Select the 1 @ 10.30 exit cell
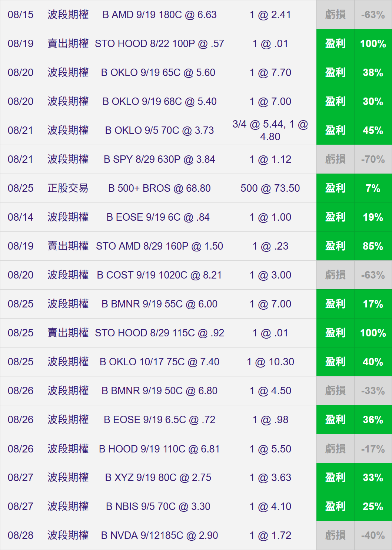The height and width of the screenshot is (550, 392). click(x=270, y=362)
